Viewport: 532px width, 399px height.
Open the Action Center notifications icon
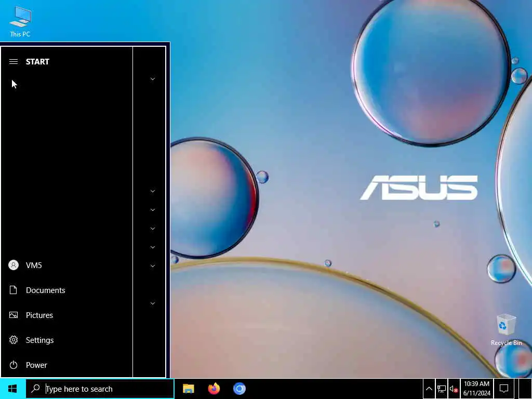pos(504,389)
